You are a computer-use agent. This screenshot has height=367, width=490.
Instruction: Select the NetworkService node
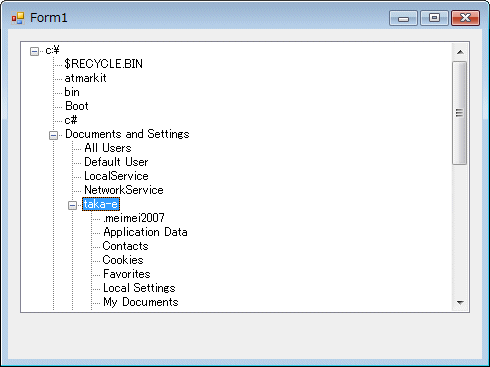[124, 190]
